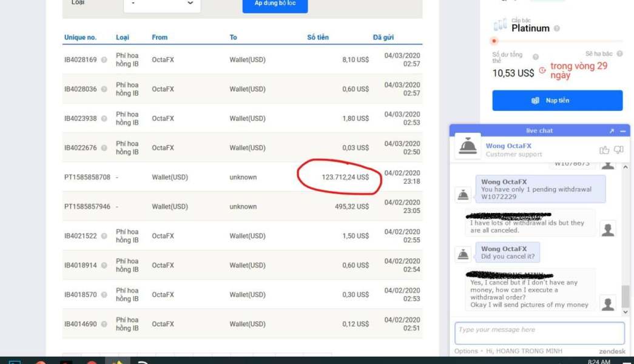Click help icon beside IB4021522

[104, 236]
